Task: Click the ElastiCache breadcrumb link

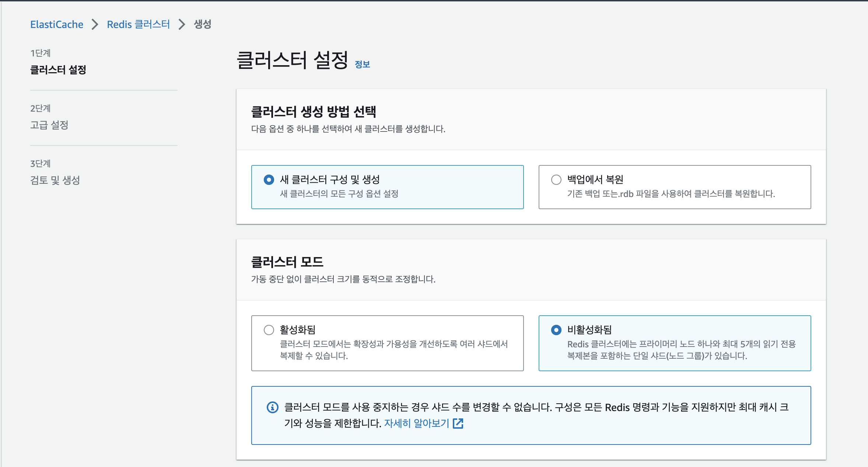Action: [x=57, y=24]
